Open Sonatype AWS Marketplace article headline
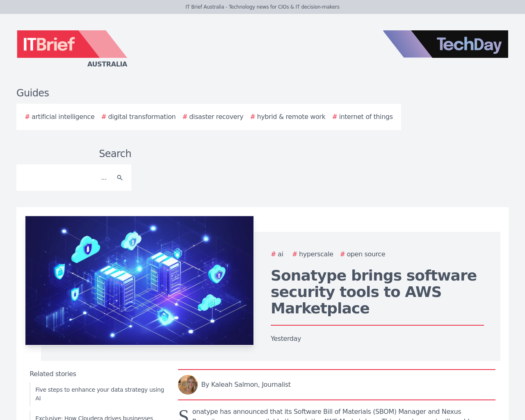This screenshot has width=525, height=420. (x=374, y=292)
